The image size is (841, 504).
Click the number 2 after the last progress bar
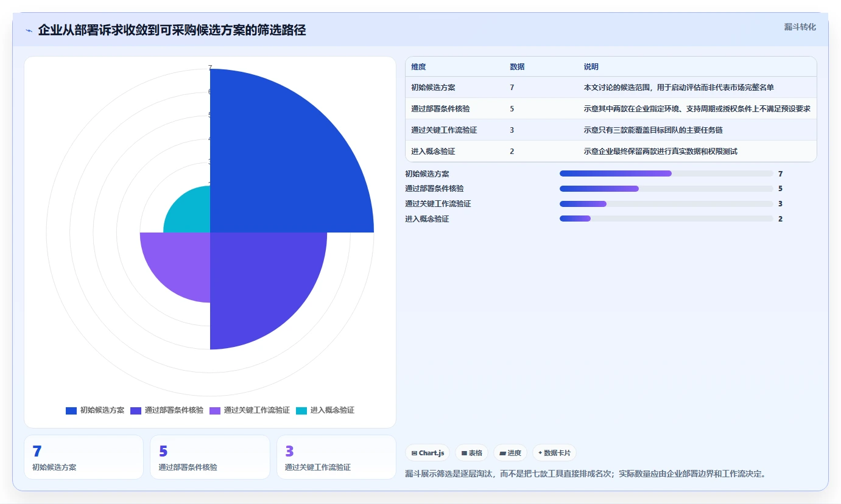(x=780, y=219)
